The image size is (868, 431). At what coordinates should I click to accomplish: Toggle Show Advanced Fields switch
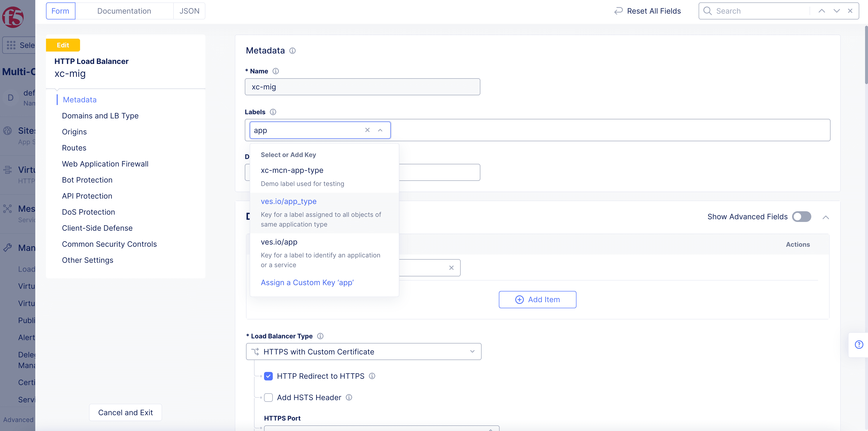(x=801, y=217)
